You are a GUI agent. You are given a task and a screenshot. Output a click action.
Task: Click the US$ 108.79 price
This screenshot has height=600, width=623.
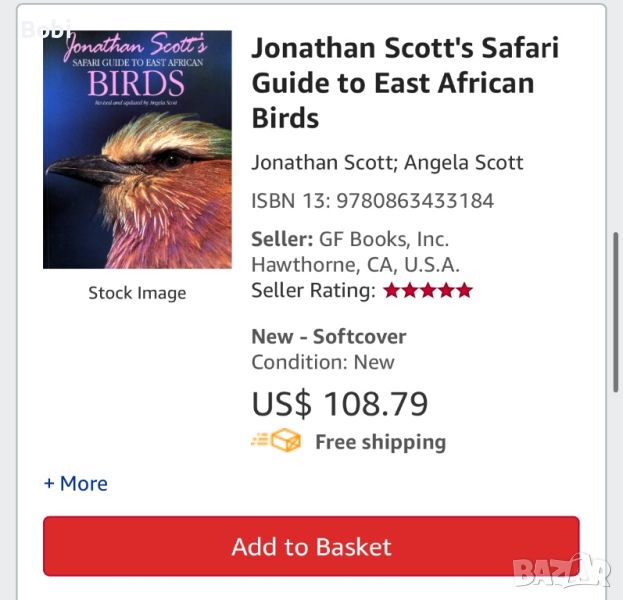tap(340, 404)
